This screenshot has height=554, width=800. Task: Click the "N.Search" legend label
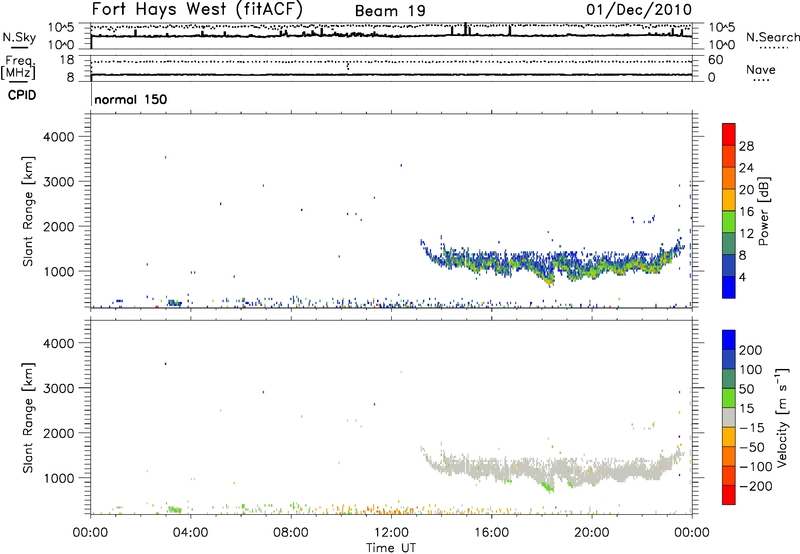[x=772, y=37]
